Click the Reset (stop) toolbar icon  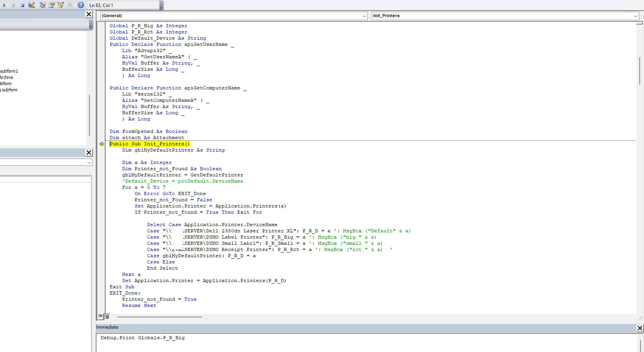(23, 5)
